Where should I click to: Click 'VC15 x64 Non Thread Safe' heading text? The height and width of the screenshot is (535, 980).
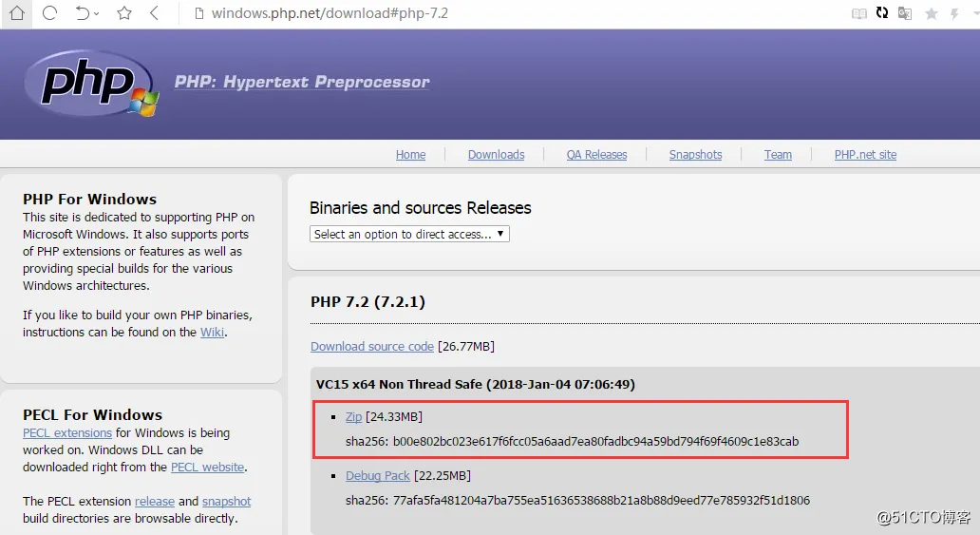(476, 384)
